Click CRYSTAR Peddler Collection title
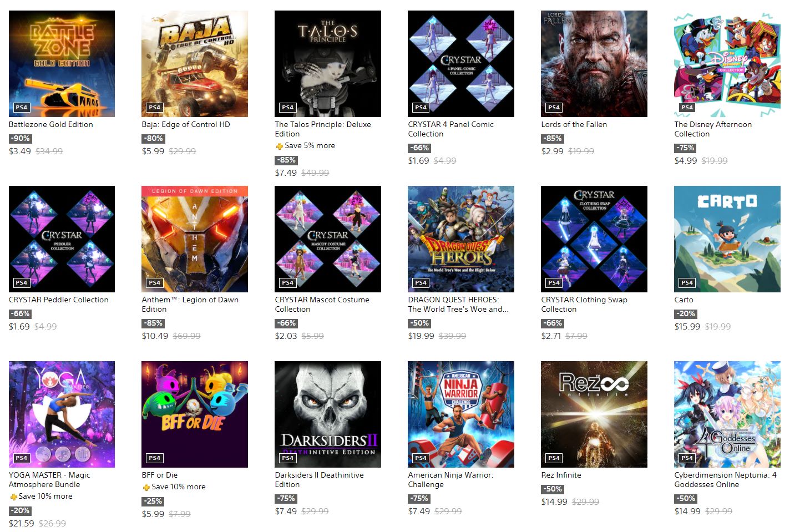The image size is (805, 532). [x=59, y=300]
